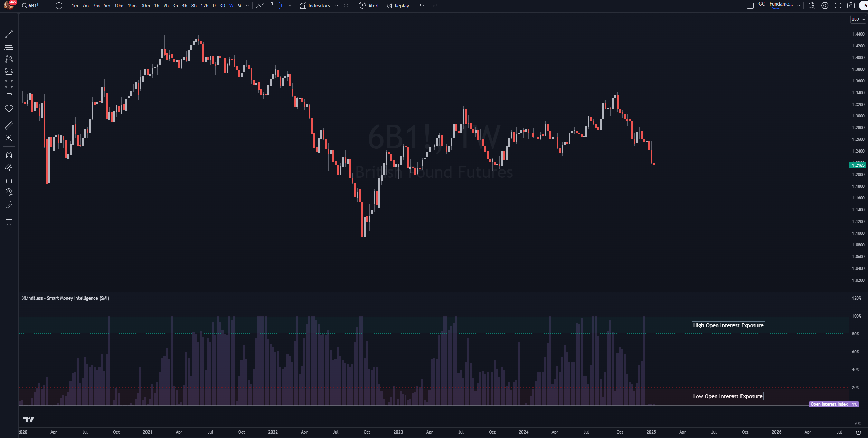This screenshot has width=868, height=438.
Task: Toggle lock all drawings
Action: coord(9,180)
